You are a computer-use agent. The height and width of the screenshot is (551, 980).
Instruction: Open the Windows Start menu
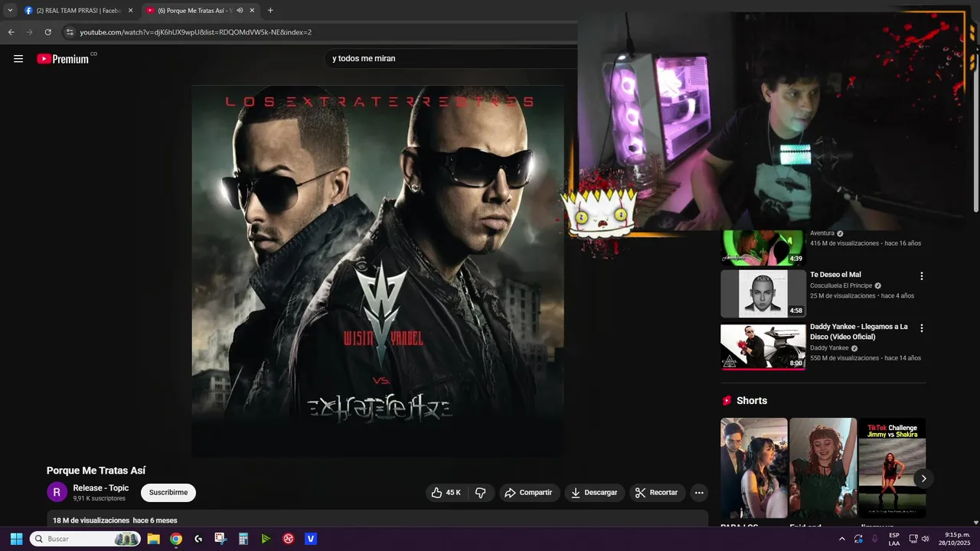tap(16, 539)
